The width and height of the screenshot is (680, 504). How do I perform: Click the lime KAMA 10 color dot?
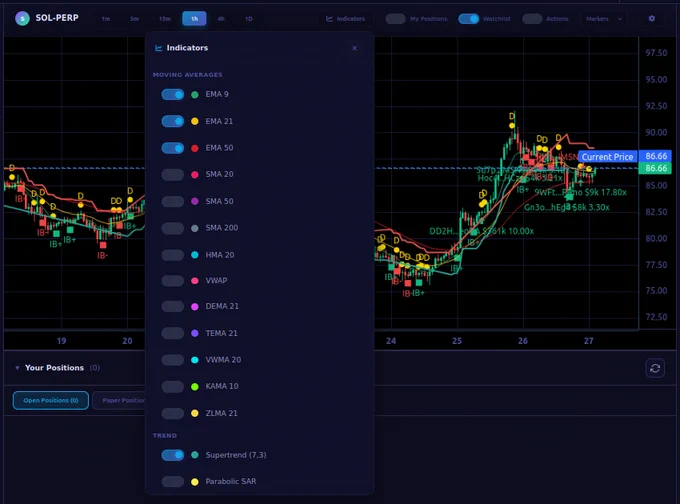click(195, 386)
